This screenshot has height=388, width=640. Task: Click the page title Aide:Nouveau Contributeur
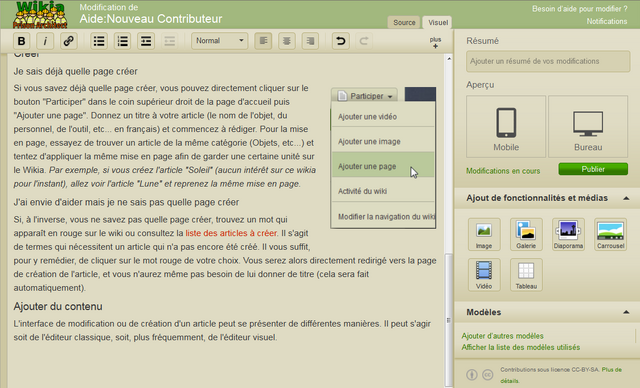tap(151, 19)
